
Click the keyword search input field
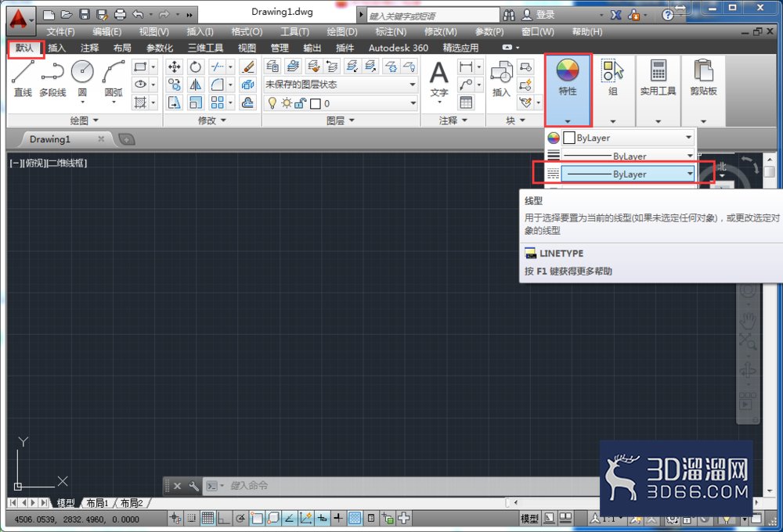point(433,16)
